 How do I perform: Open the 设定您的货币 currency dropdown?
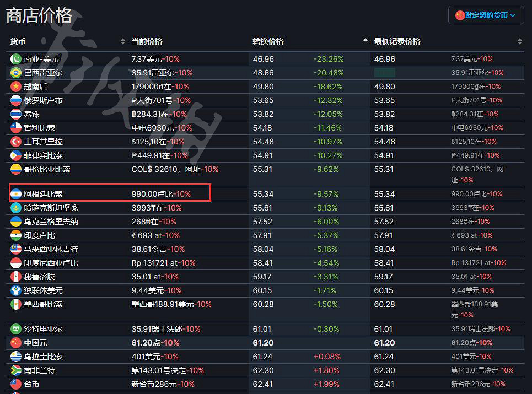pyautogui.click(x=486, y=15)
